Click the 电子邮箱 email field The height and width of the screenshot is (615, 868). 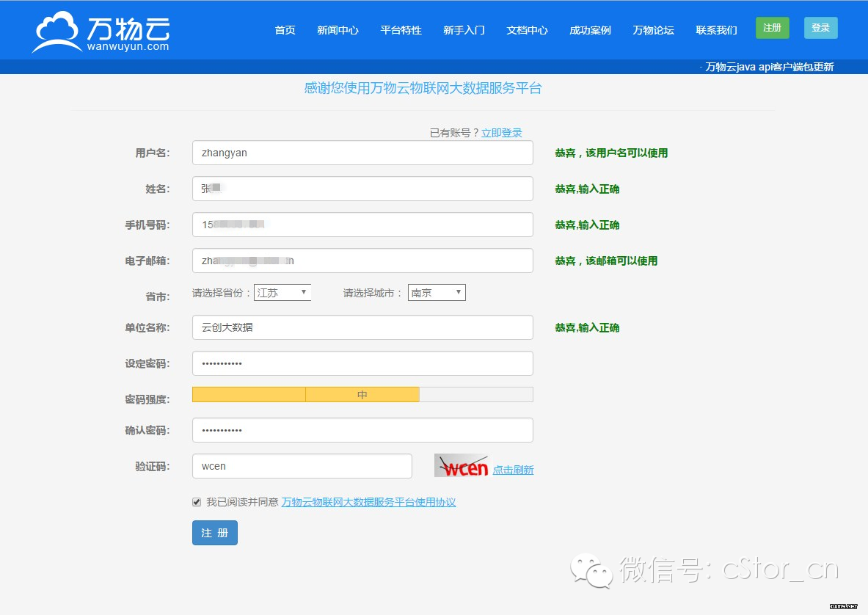click(x=362, y=261)
